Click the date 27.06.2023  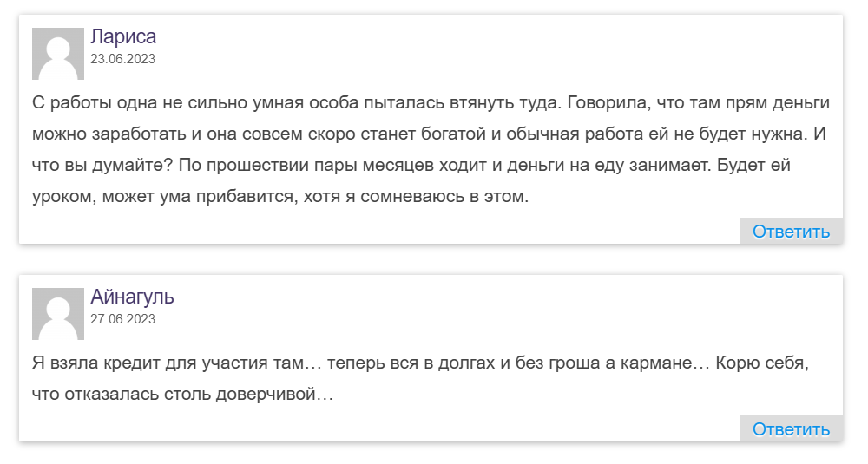[122, 319]
